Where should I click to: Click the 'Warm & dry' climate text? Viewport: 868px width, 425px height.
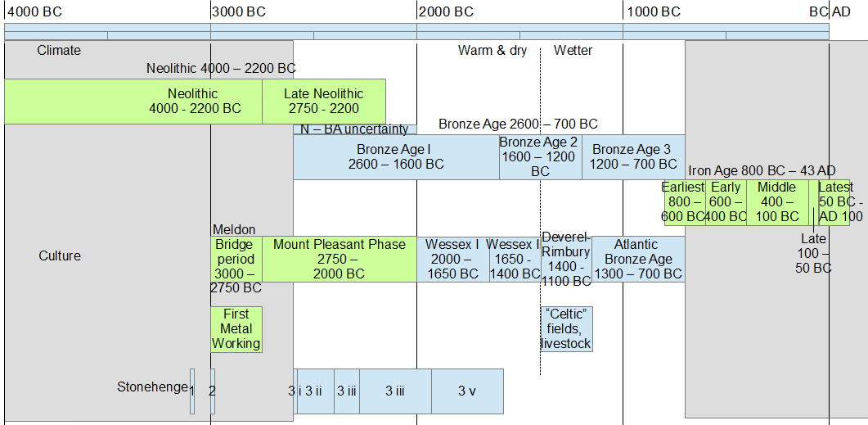[x=492, y=51]
